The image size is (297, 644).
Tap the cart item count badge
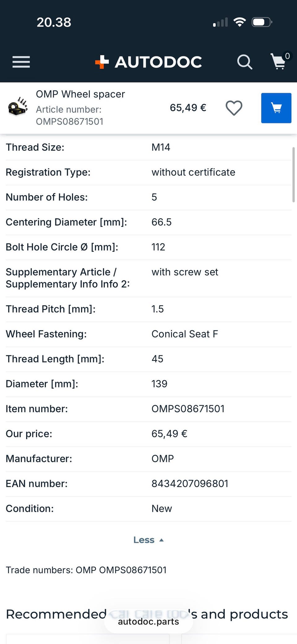(x=287, y=56)
